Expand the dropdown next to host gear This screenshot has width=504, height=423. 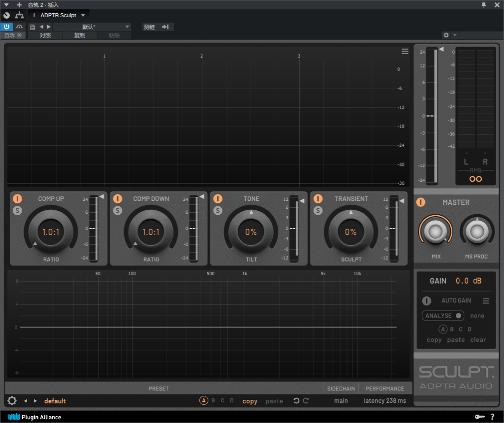[455, 35]
